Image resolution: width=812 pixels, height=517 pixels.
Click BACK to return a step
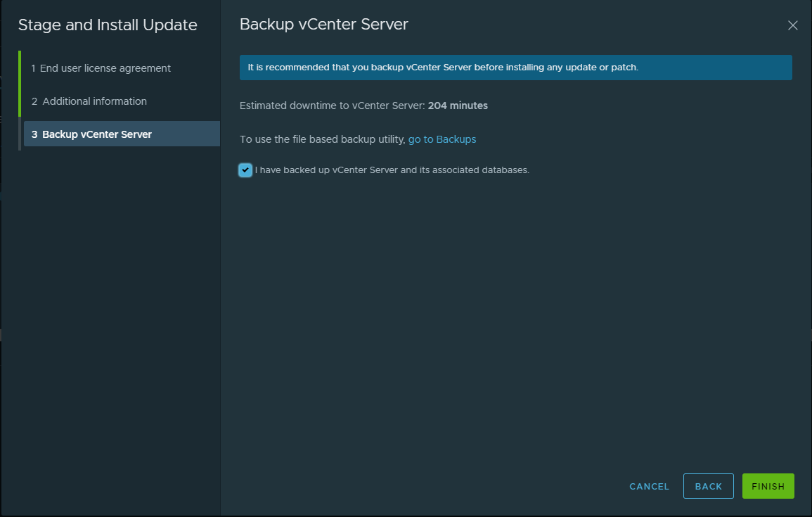tap(708, 486)
